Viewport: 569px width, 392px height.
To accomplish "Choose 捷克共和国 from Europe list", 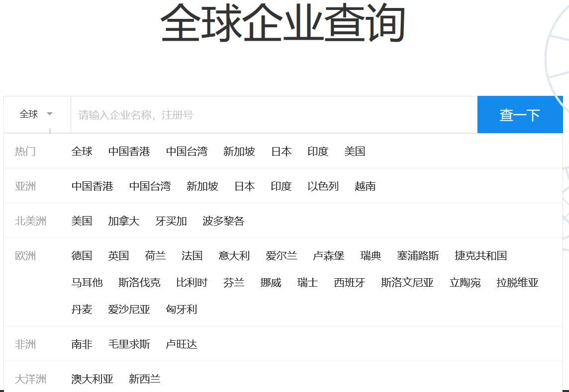I will pos(480,256).
